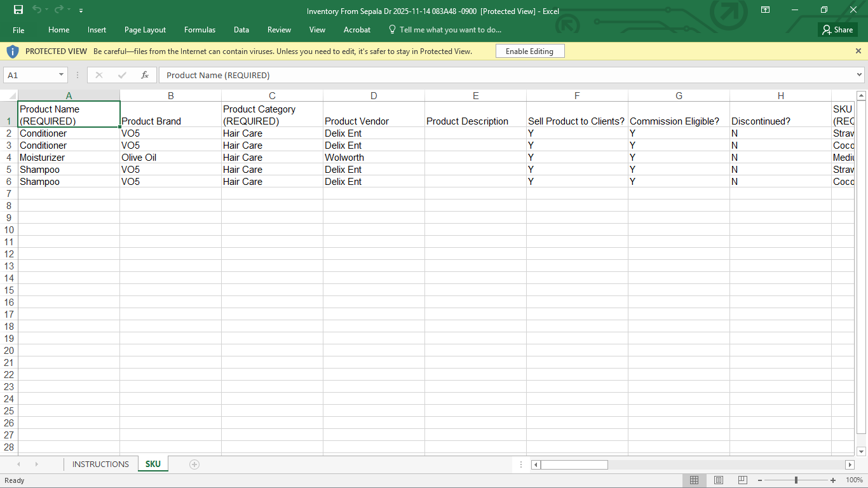Screen dimensions: 868x488
Task: Select column H header
Action: click(x=780, y=96)
